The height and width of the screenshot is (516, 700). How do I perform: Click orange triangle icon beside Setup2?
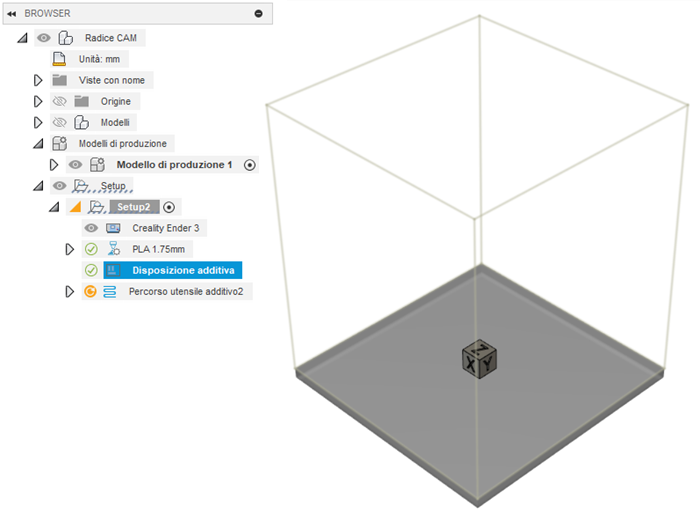click(75, 207)
